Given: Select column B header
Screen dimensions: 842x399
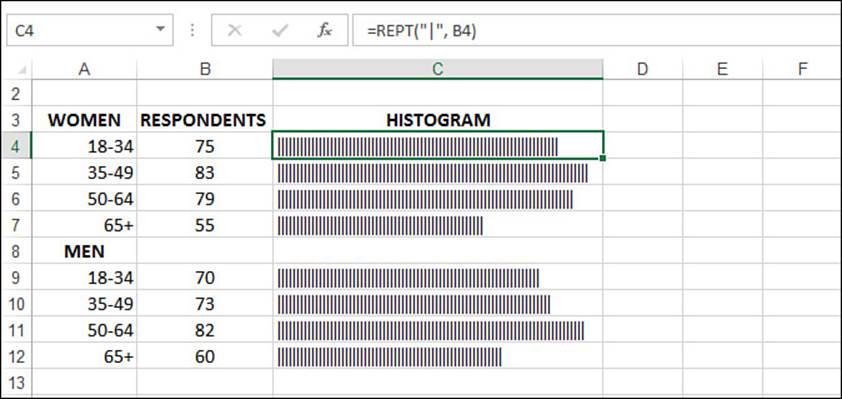Looking at the screenshot, I should [205, 69].
